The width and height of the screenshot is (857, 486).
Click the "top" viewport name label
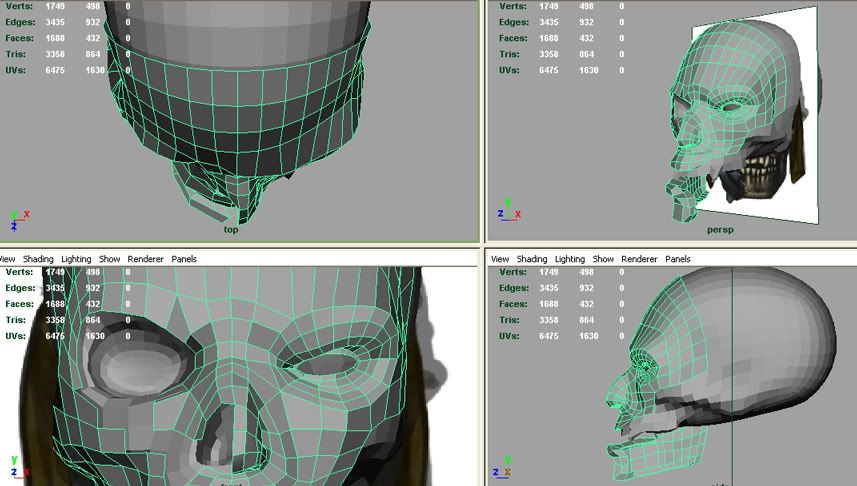[231, 230]
